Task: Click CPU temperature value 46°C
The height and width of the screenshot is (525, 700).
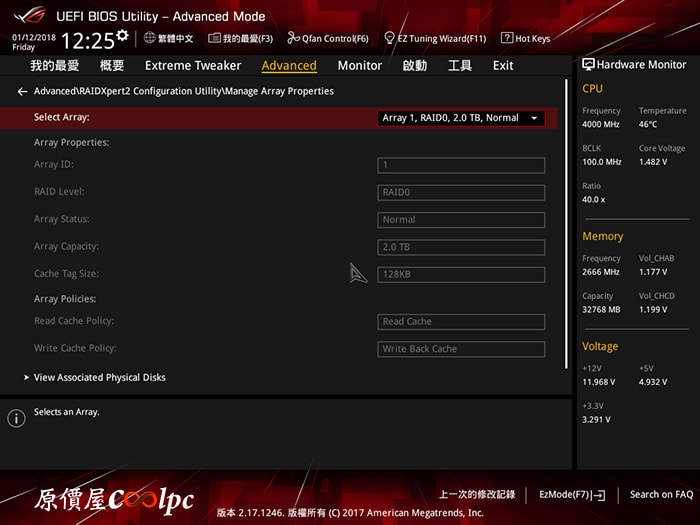Action: point(648,125)
